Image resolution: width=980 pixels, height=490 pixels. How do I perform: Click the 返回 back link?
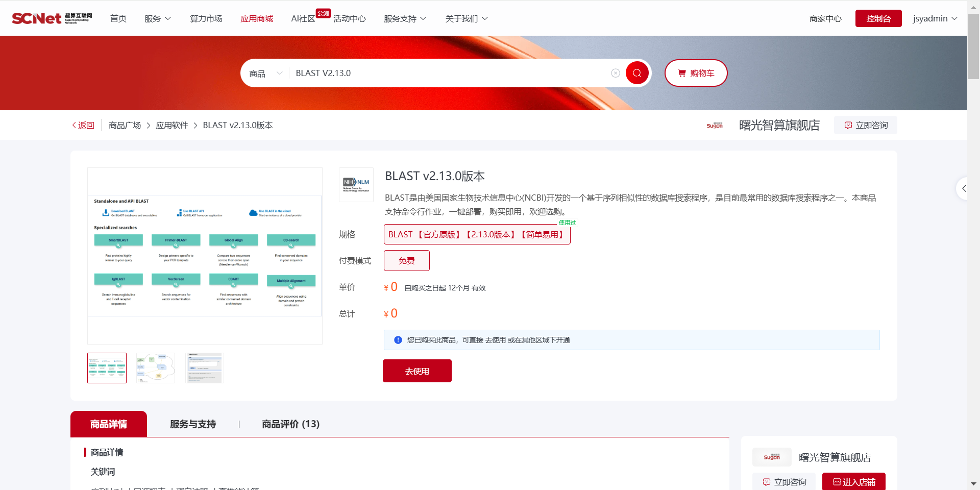83,125
